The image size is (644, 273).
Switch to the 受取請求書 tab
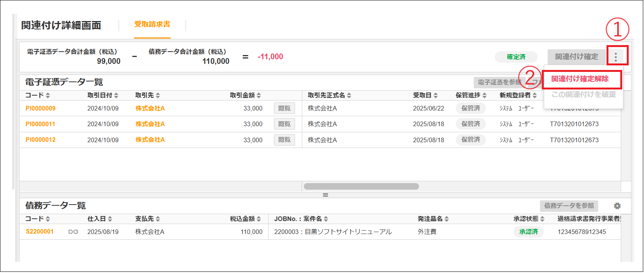pos(152,24)
